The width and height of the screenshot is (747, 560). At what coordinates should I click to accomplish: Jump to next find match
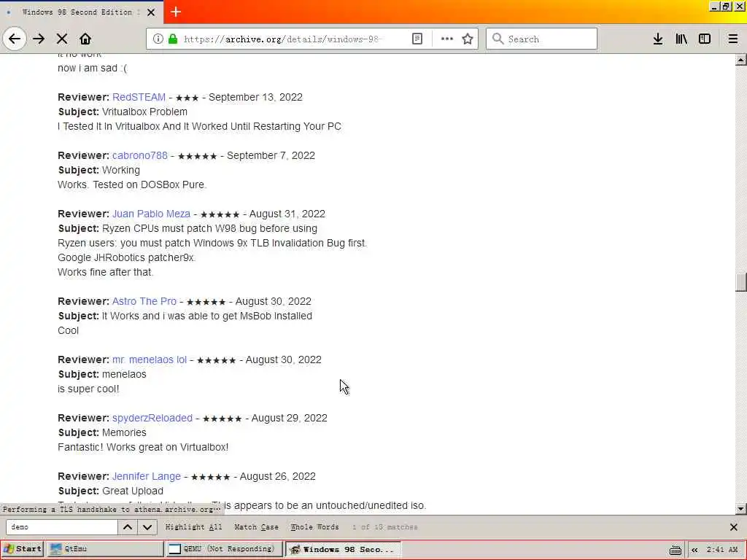pos(147,527)
